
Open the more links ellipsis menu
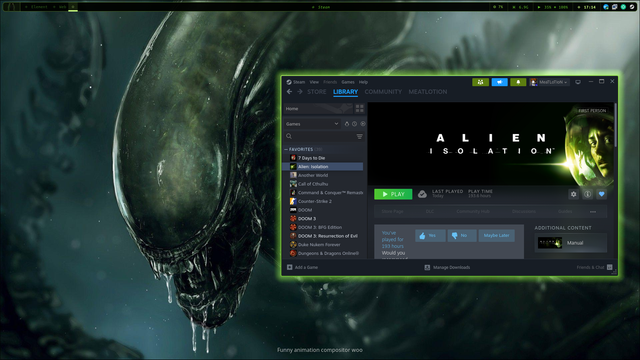pyautogui.click(x=593, y=211)
